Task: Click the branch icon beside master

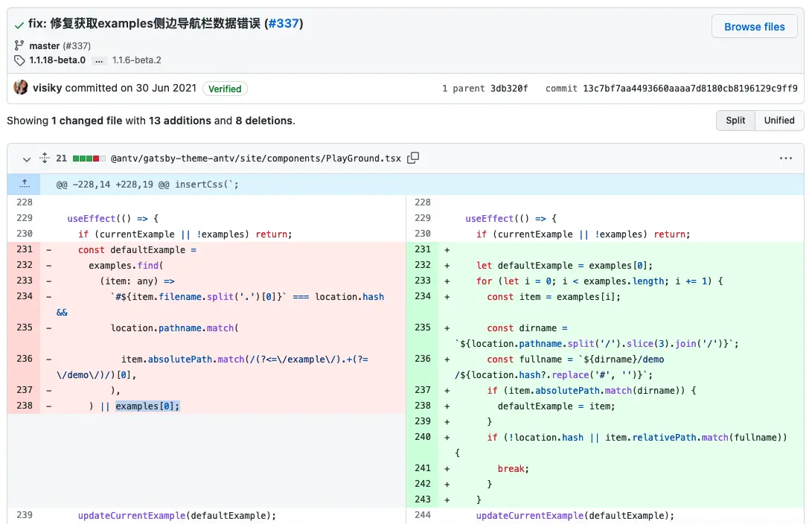Action: (x=19, y=45)
